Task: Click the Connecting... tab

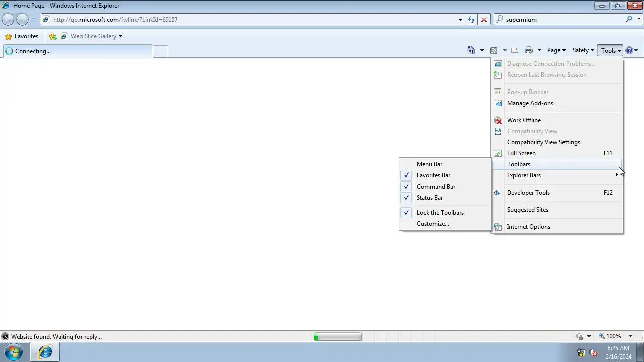Action: [77, 51]
